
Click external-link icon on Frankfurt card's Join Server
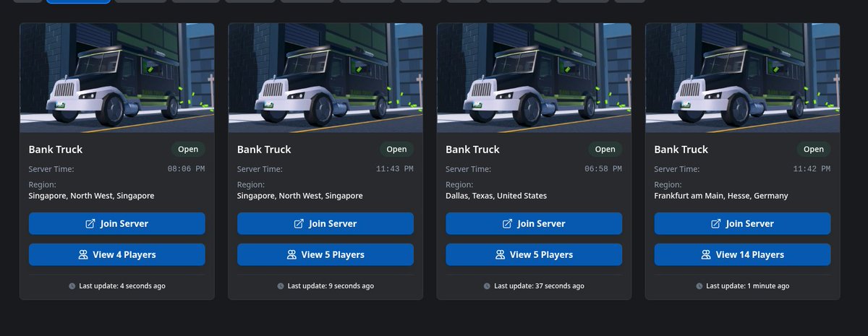click(715, 223)
